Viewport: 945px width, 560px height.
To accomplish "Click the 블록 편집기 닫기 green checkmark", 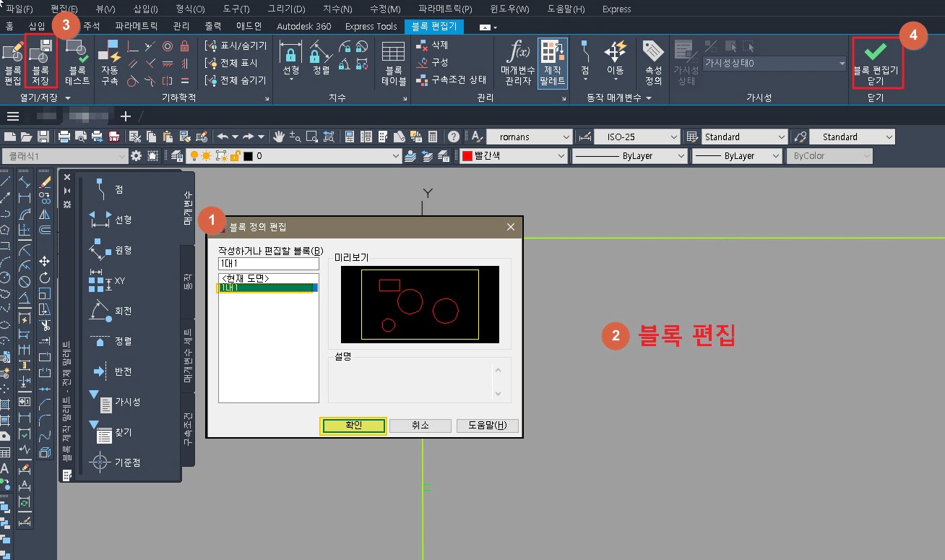I will point(876,61).
